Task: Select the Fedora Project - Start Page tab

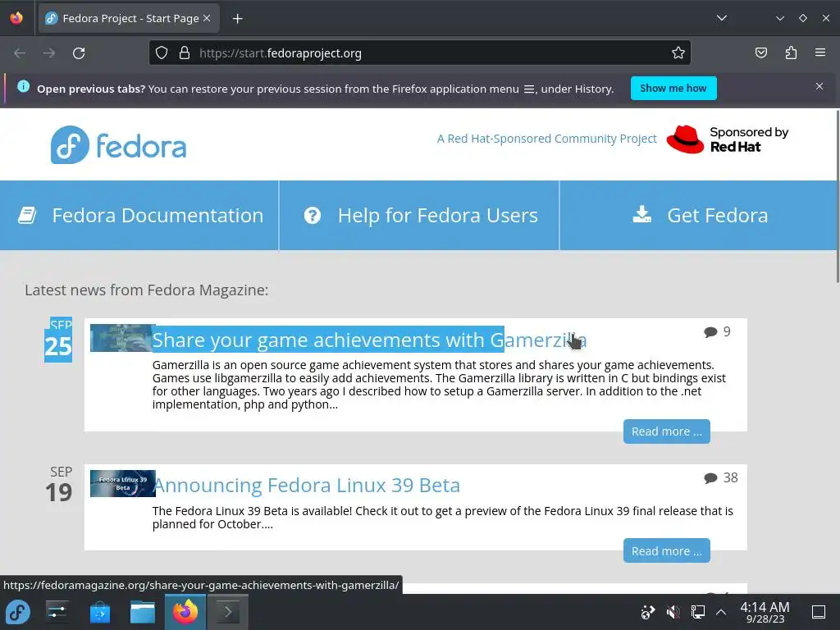Action: click(x=129, y=18)
